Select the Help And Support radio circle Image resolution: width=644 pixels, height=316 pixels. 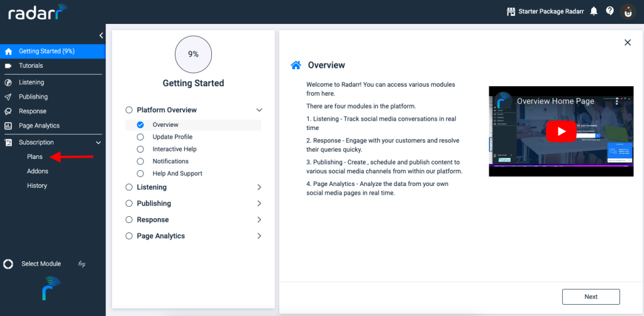140,173
